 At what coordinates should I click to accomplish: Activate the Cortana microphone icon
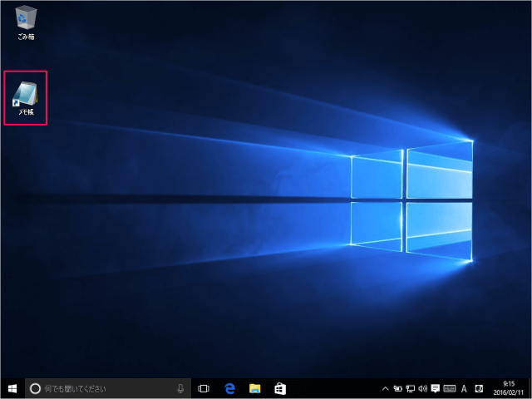click(180, 389)
